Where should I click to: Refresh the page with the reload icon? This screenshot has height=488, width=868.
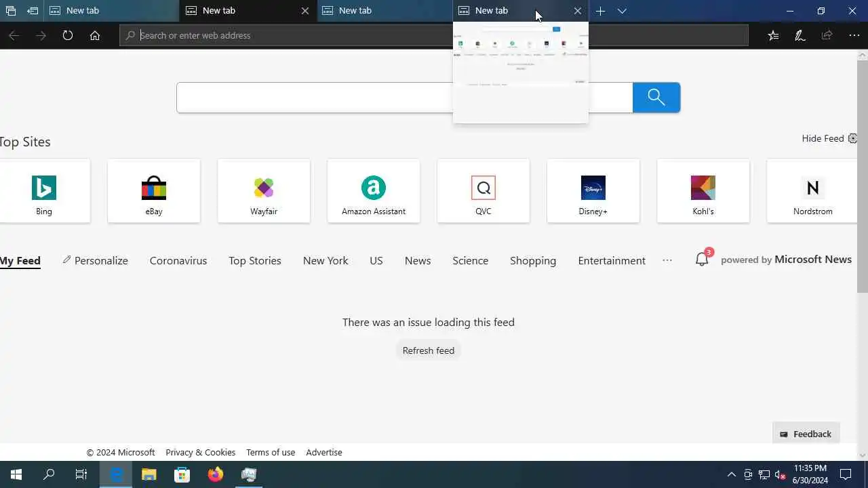(68, 35)
